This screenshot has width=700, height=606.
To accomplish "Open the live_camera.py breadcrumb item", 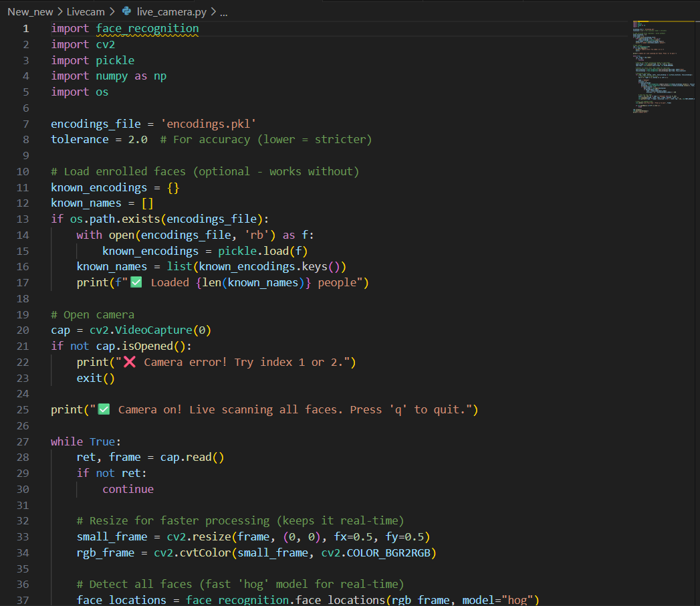I will coord(172,12).
